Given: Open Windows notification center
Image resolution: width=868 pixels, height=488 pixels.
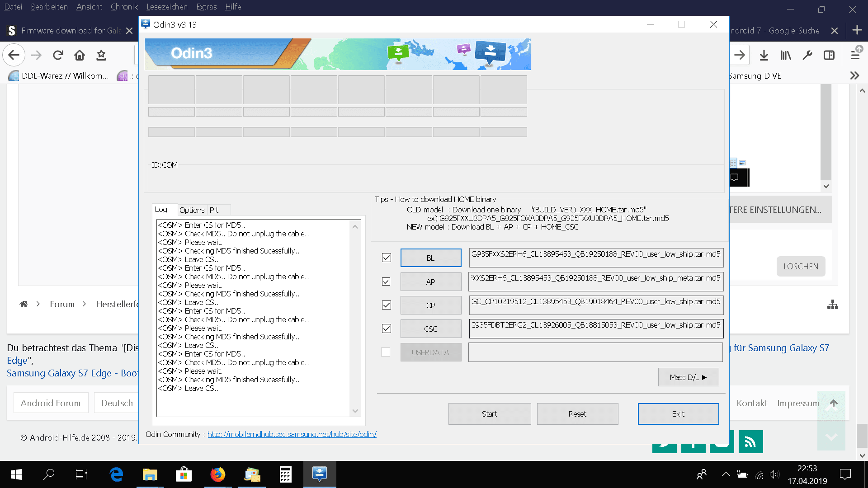Looking at the screenshot, I should pyautogui.click(x=845, y=474).
